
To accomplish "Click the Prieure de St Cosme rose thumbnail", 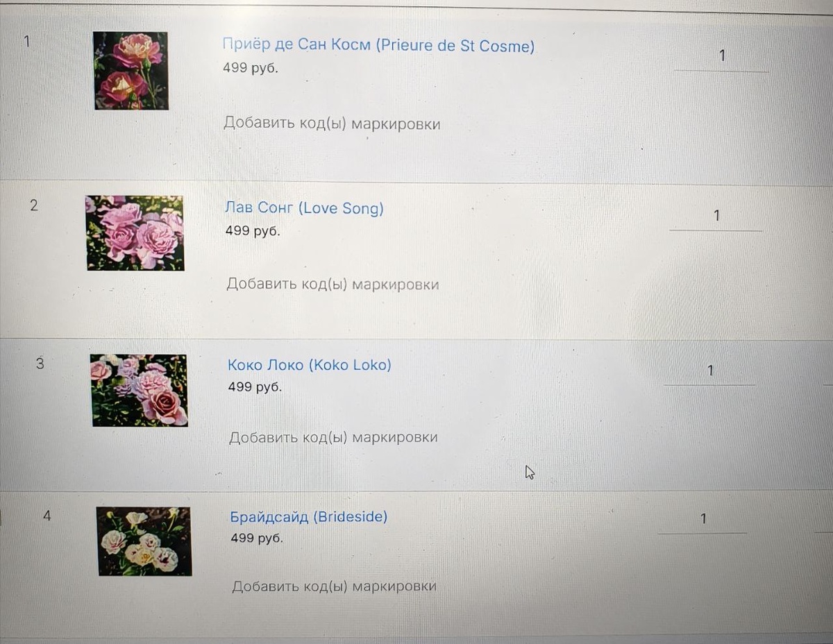I will tap(131, 70).
